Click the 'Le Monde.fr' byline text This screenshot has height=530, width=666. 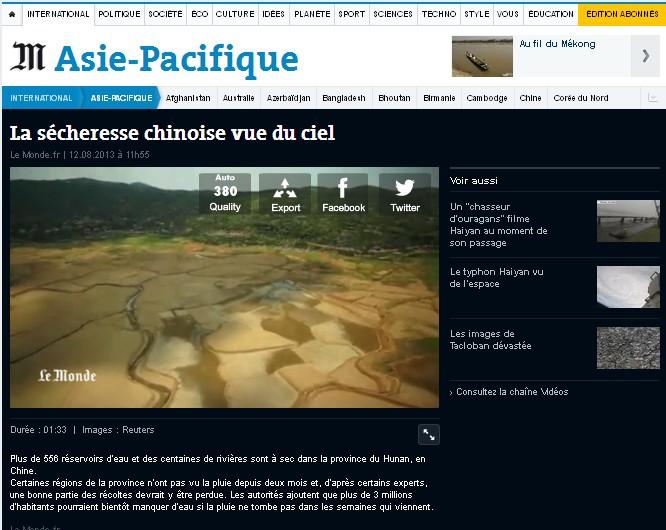point(35,155)
